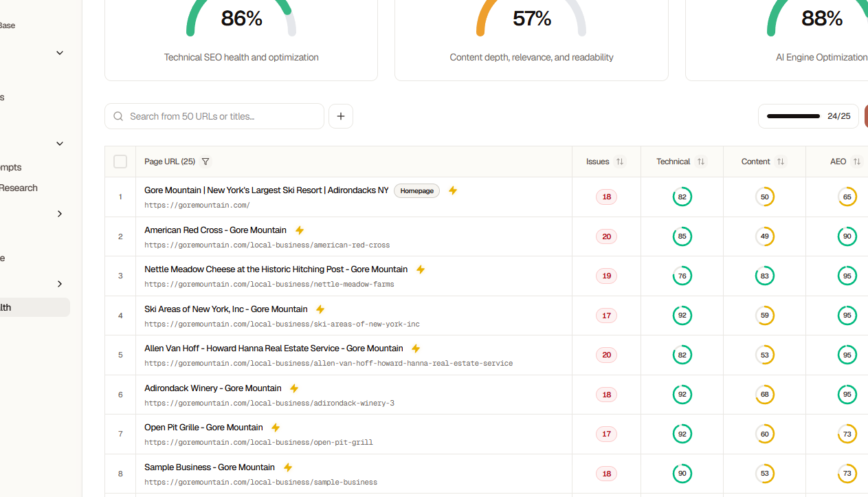
Task: Click the ski-areas-of-new-york-inc URL text
Action: [282, 324]
